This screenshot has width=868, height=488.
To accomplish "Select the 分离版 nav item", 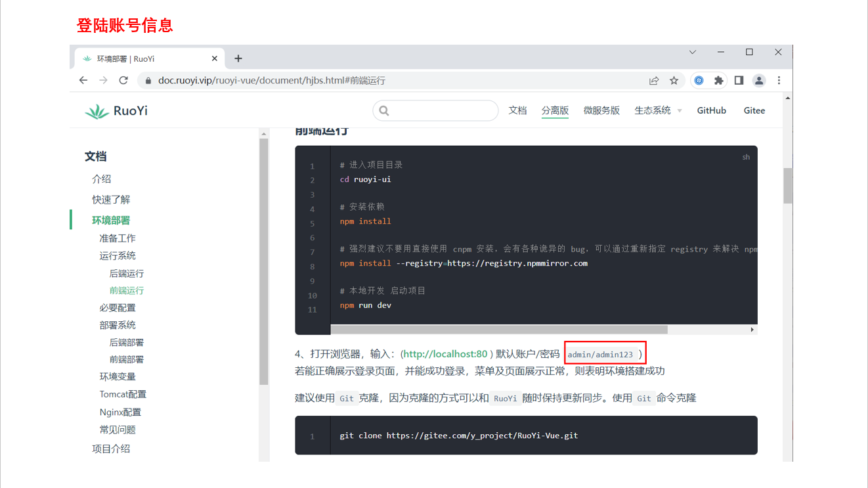I will 555,110.
